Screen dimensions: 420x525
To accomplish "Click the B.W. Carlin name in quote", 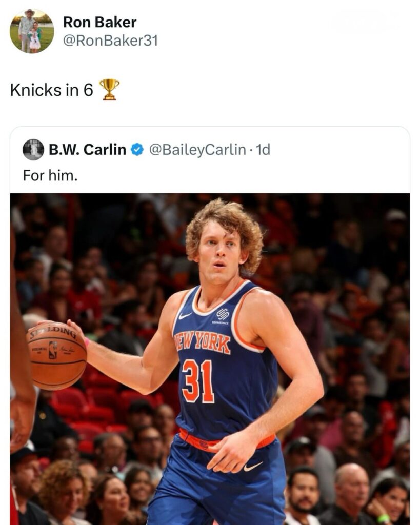I will tap(87, 149).
